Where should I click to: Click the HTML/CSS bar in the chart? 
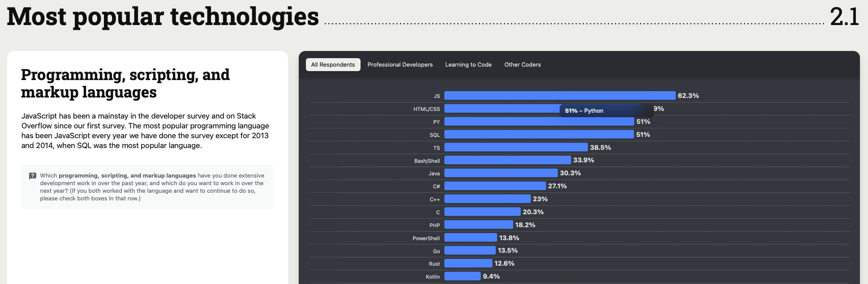click(x=502, y=109)
